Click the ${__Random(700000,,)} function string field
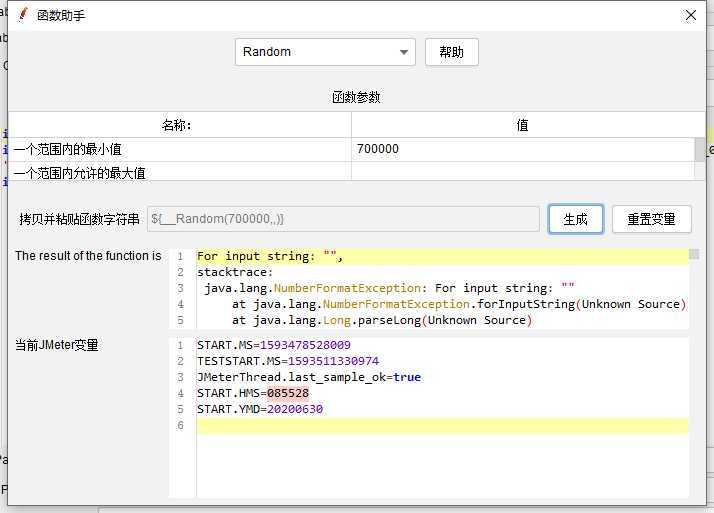The image size is (714, 513). click(x=343, y=219)
